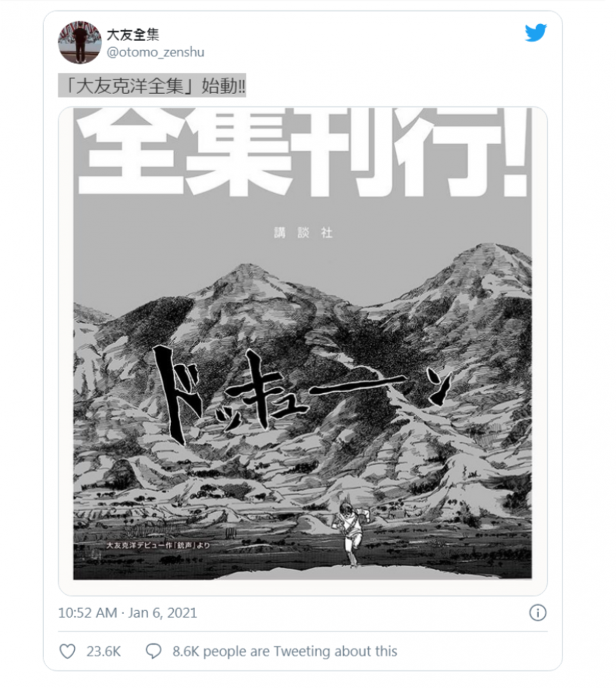616x688 pixels.
Task: Click the blank area beside the tweet header
Action: tap(364, 42)
